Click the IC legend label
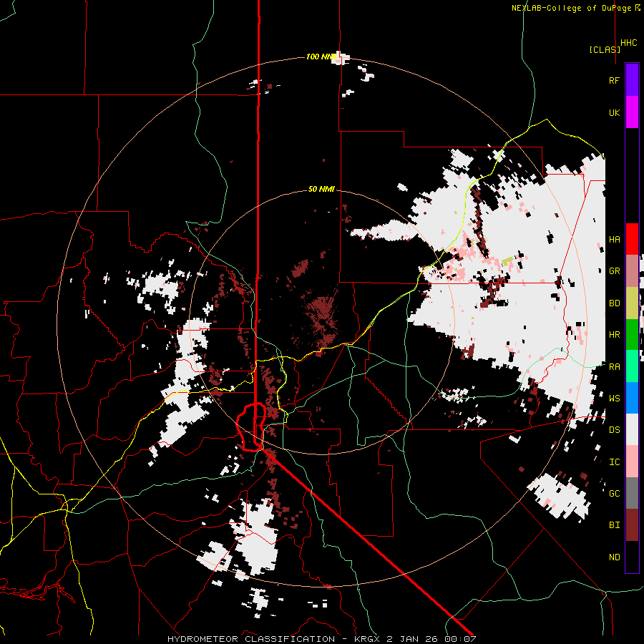The height and width of the screenshot is (644, 644). point(614,462)
